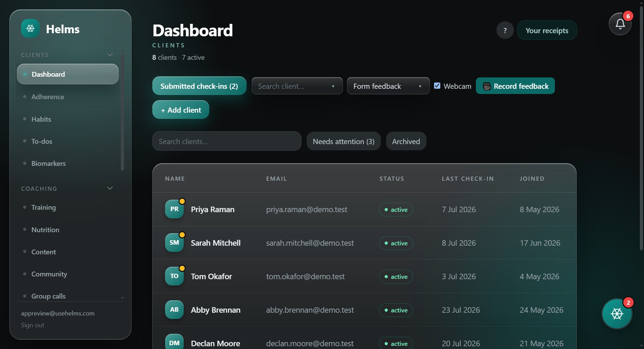Open Adherence in the sidebar

coord(48,97)
